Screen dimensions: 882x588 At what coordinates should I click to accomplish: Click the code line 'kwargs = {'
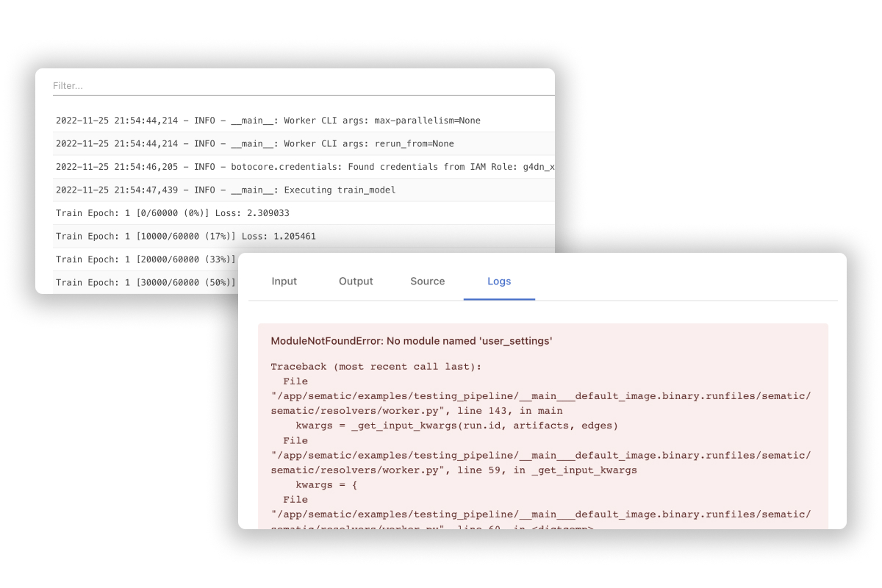pos(327,484)
